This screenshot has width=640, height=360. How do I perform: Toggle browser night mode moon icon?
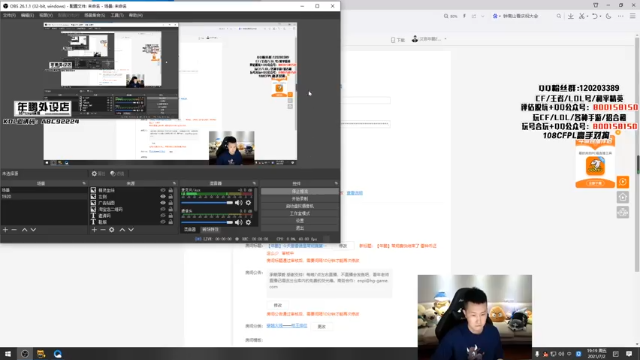pos(609,16)
